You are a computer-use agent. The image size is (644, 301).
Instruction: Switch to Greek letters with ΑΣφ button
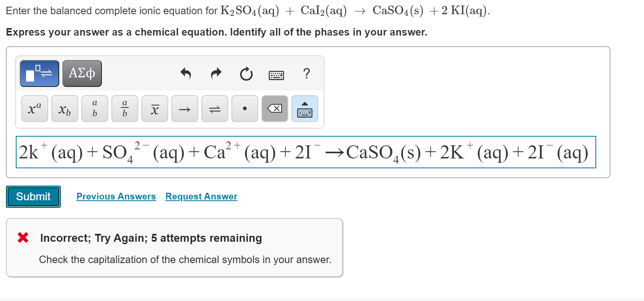click(x=82, y=73)
